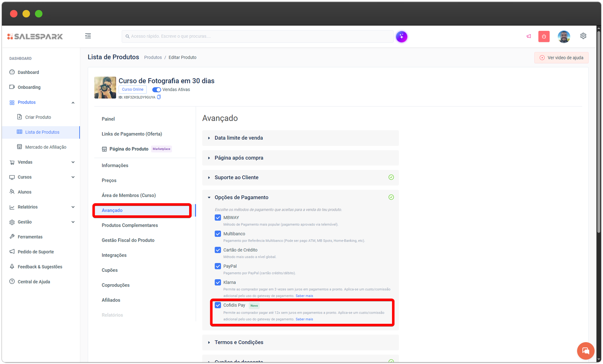Image resolution: width=603 pixels, height=364 pixels.
Task: Uncheck the MBWAY payment checkbox
Action: point(218,218)
